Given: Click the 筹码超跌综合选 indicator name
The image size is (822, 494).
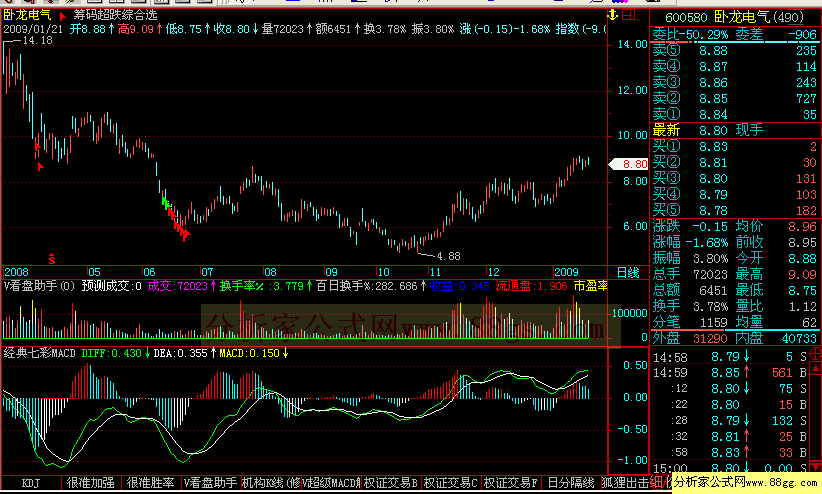Looking at the screenshot, I should [x=115, y=15].
